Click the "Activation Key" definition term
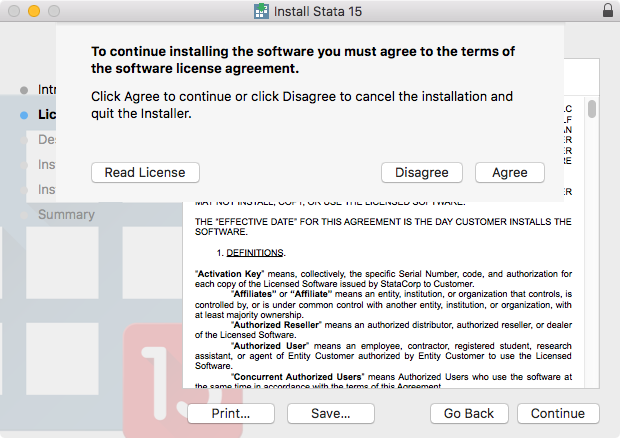This screenshot has height=438, width=620. 229,274
